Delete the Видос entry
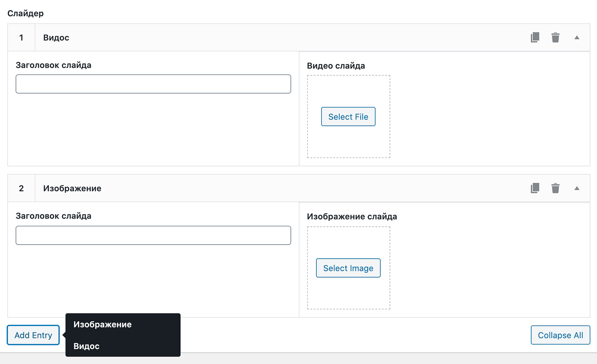The image size is (597, 364). (x=555, y=37)
